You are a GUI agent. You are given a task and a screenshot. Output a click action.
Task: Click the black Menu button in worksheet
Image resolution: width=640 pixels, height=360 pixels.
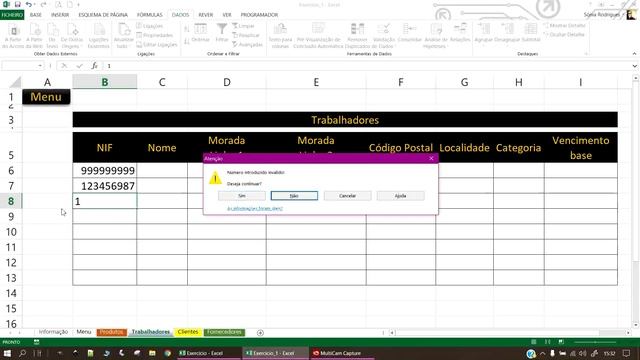point(46,97)
